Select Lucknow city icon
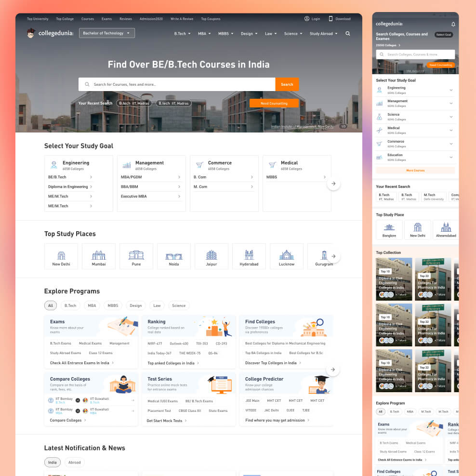The width and height of the screenshot is (476, 476). tap(287, 256)
